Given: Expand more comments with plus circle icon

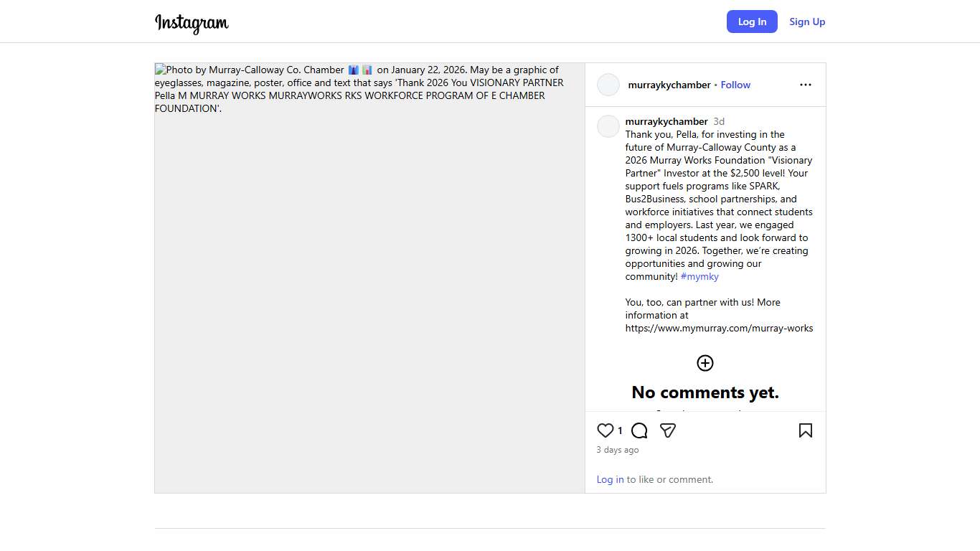Looking at the screenshot, I should (x=705, y=363).
